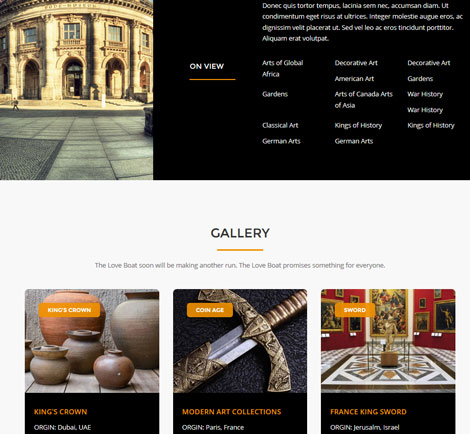
Task: Open the KING'S CROWN card title
Action: pyautogui.click(x=60, y=412)
